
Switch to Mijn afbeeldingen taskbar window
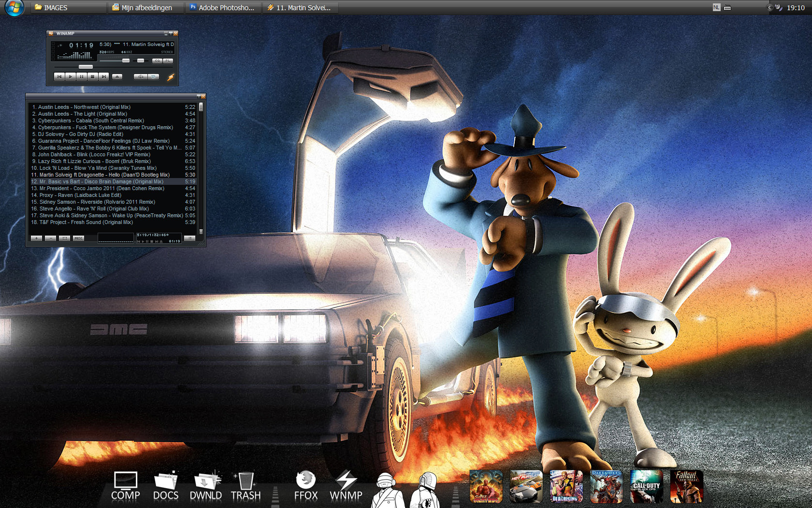(146, 8)
